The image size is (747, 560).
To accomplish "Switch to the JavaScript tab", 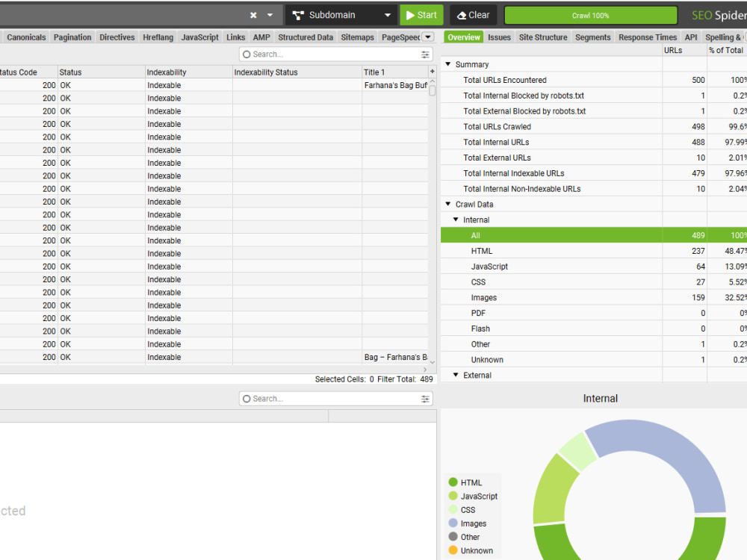I will [x=199, y=37].
